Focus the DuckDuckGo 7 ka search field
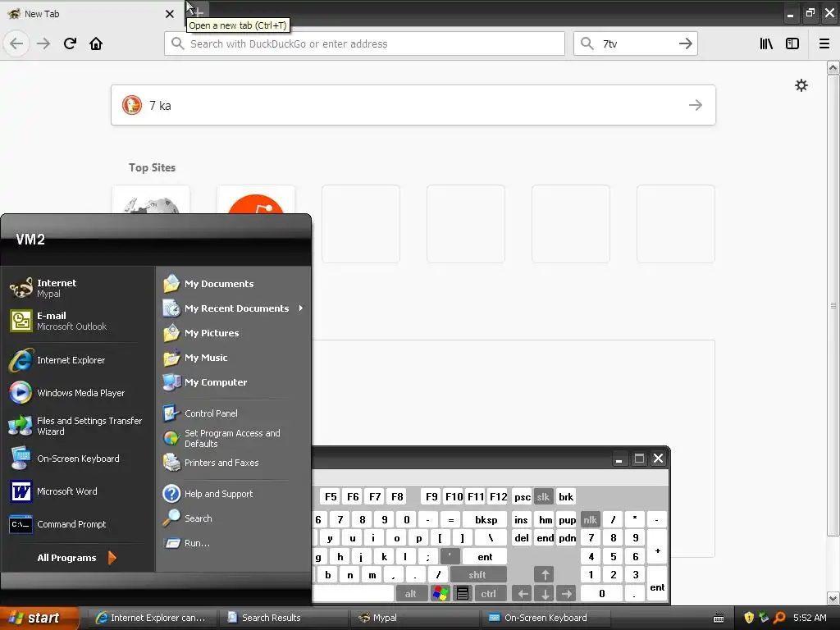The height and width of the screenshot is (630, 840). [x=413, y=105]
